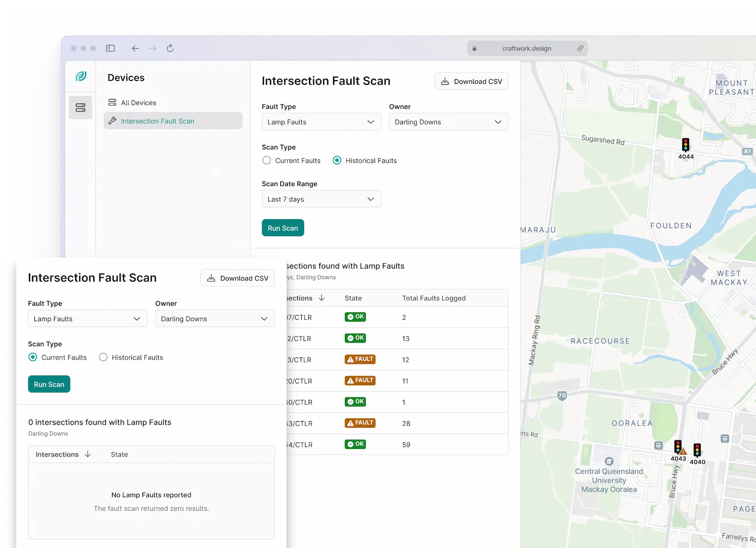Click the A1 highway badge on map
The height and width of the screenshot is (548, 756).
(747, 151)
